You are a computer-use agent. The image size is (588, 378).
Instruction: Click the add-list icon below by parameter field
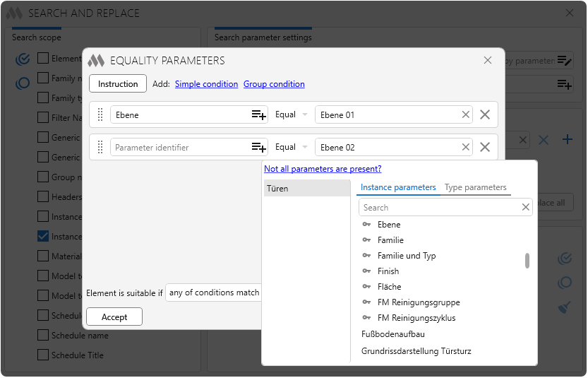(564, 84)
